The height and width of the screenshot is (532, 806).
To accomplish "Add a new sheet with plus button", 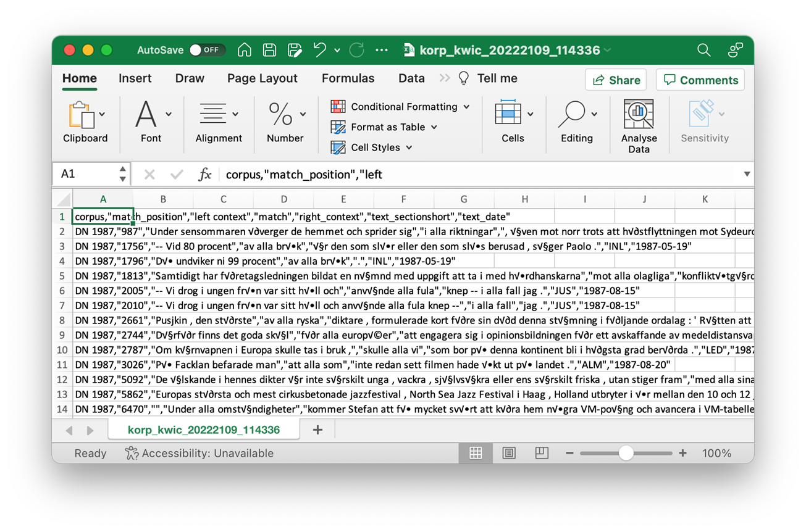I will click(x=317, y=430).
